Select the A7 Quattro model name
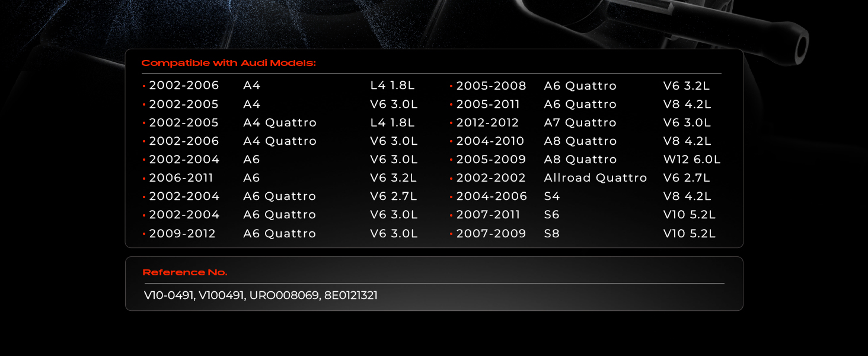 click(x=580, y=123)
